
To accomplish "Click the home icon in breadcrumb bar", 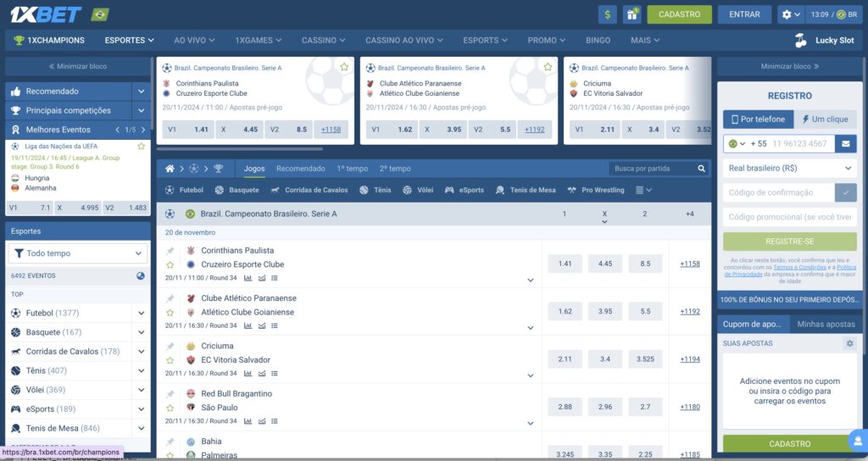I will pyautogui.click(x=170, y=169).
